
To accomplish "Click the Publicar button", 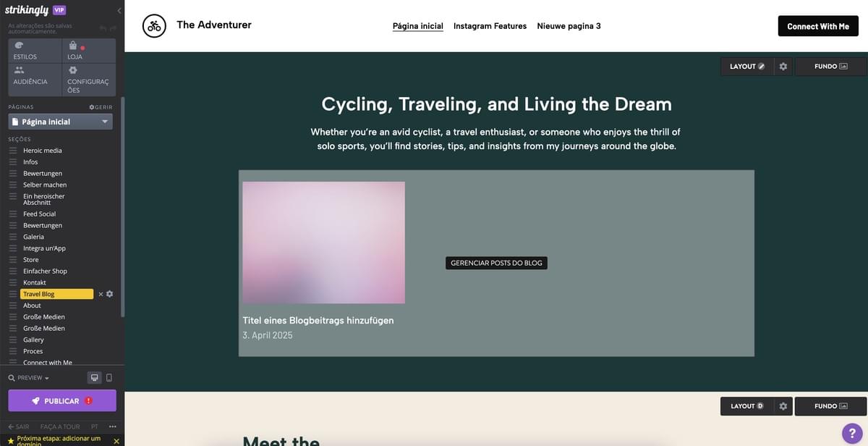I will pyautogui.click(x=62, y=400).
